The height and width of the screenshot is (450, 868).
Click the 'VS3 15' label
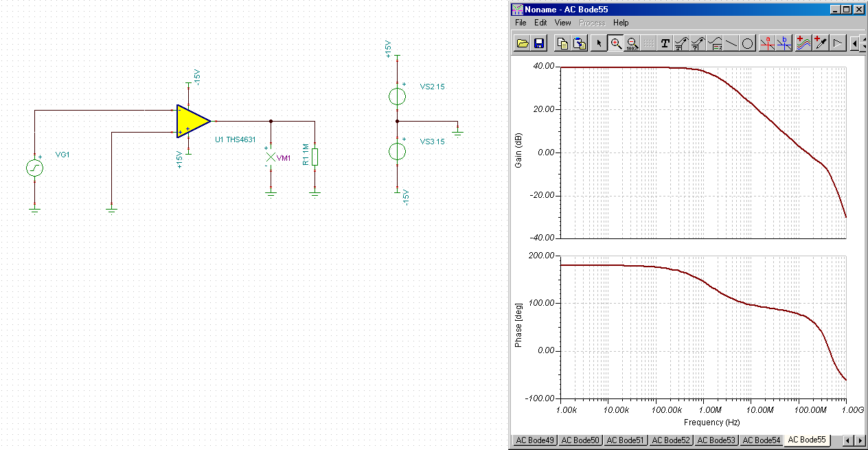pos(433,141)
